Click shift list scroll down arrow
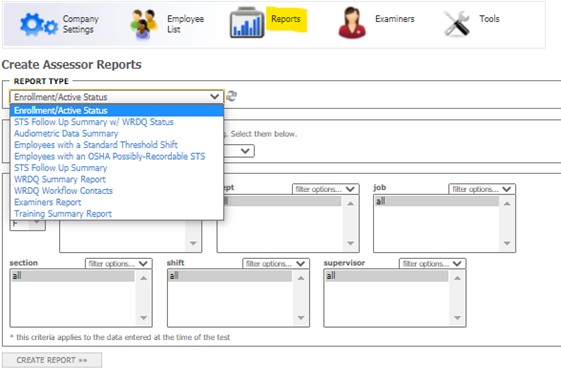The height and width of the screenshot is (382, 561). click(x=301, y=318)
